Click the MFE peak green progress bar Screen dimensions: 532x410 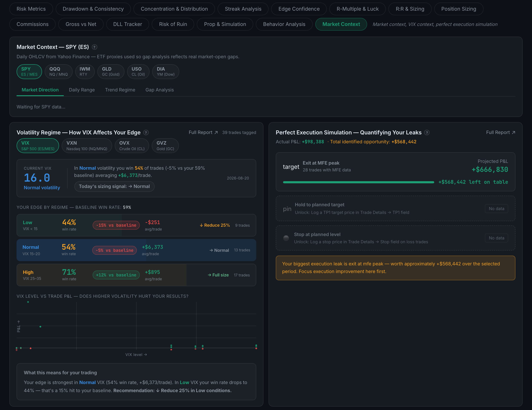click(x=359, y=182)
